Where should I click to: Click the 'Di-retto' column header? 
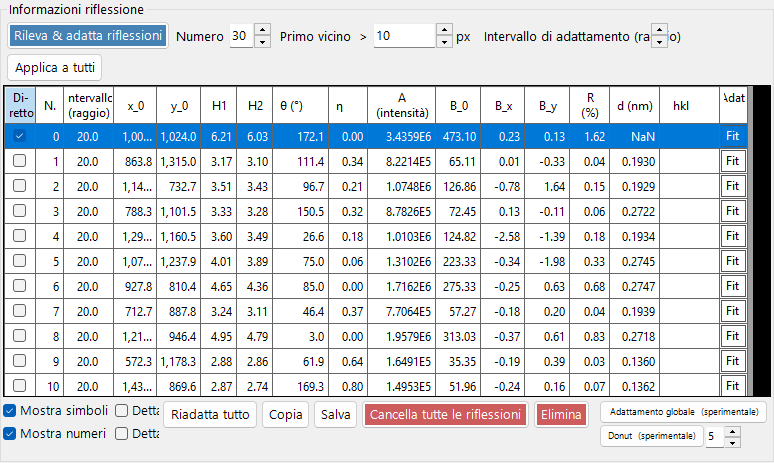[x=20, y=105]
